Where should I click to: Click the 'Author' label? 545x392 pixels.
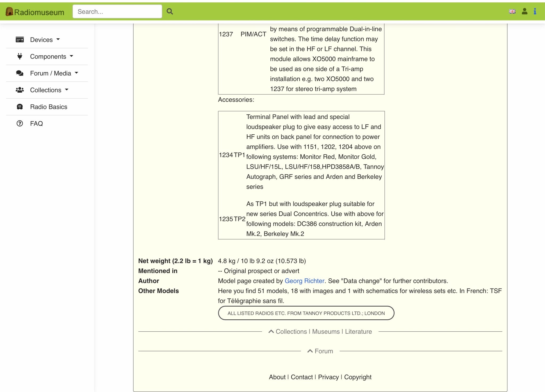coord(148,281)
